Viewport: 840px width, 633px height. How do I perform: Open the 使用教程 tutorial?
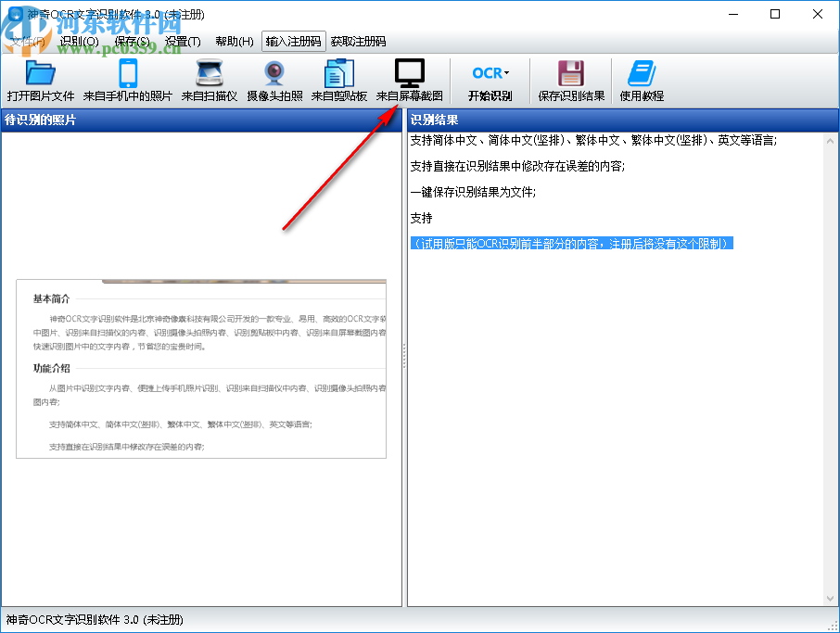642,82
